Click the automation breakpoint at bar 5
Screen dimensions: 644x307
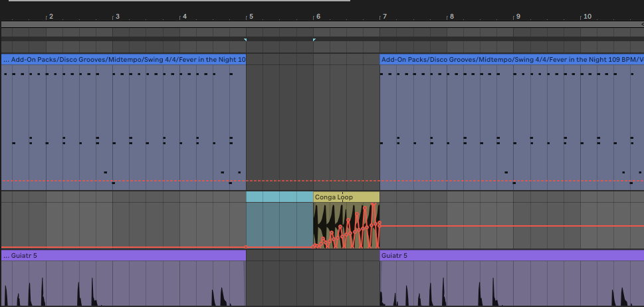pos(246,247)
